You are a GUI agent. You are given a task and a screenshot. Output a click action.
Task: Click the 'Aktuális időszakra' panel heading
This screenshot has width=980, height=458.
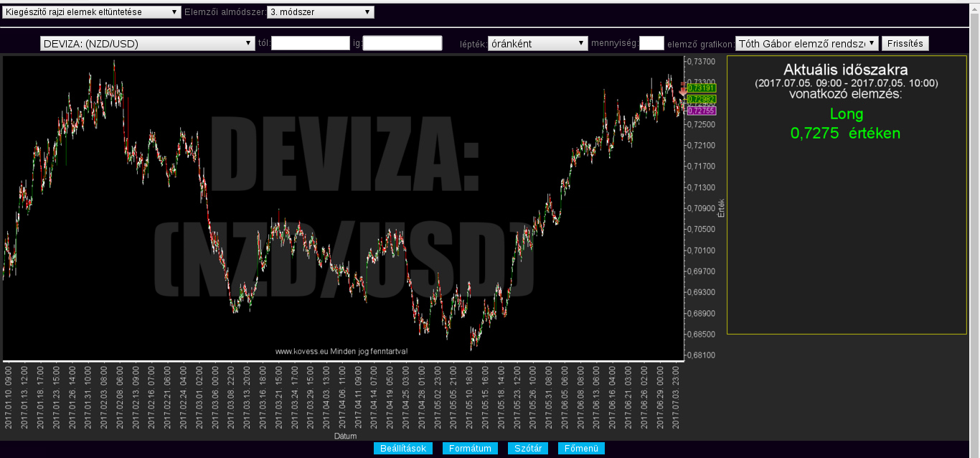coord(846,70)
